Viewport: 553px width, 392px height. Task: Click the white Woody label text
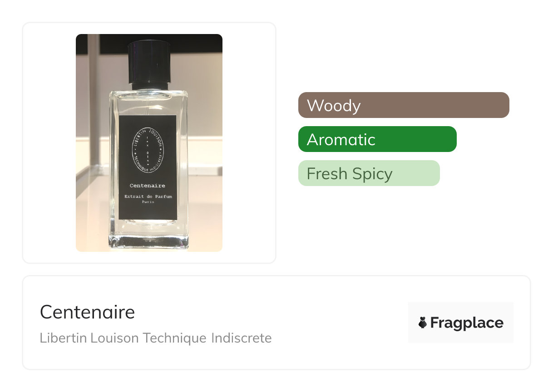coord(334,105)
